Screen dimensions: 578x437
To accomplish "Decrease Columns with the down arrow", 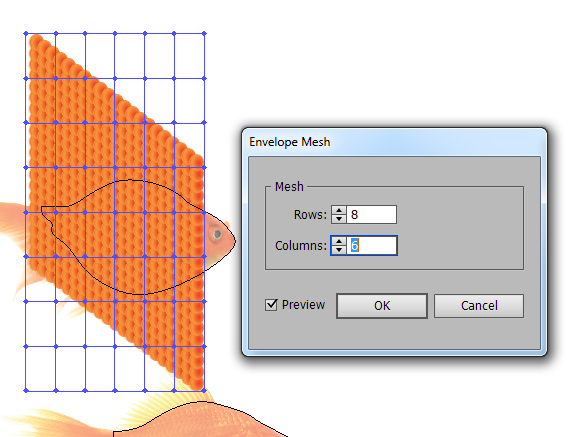I will [x=338, y=250].
